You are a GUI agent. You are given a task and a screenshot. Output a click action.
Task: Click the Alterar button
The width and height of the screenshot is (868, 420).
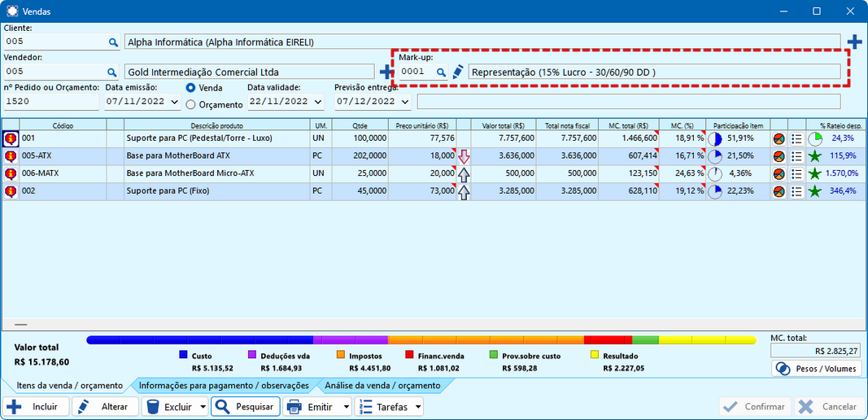[105, 407]
